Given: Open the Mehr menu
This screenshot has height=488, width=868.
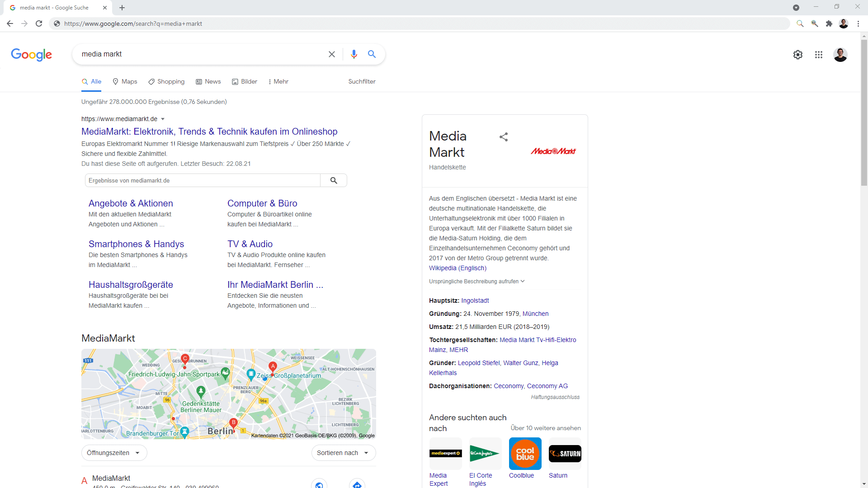Looking at the screenshot, I should pos(278,82).
